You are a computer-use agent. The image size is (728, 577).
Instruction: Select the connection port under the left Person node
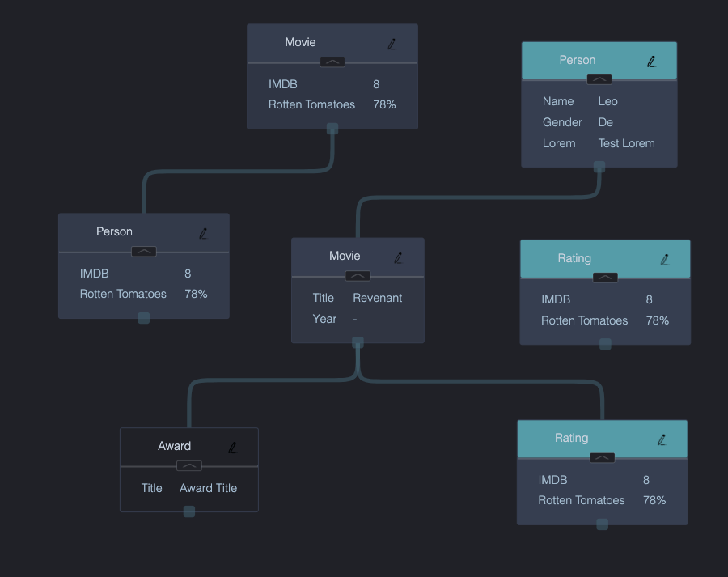[143, 318]
